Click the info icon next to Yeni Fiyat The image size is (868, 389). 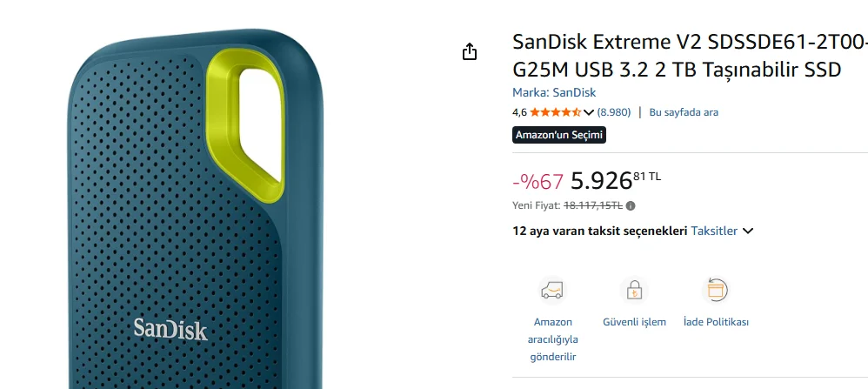click(631, 205)
